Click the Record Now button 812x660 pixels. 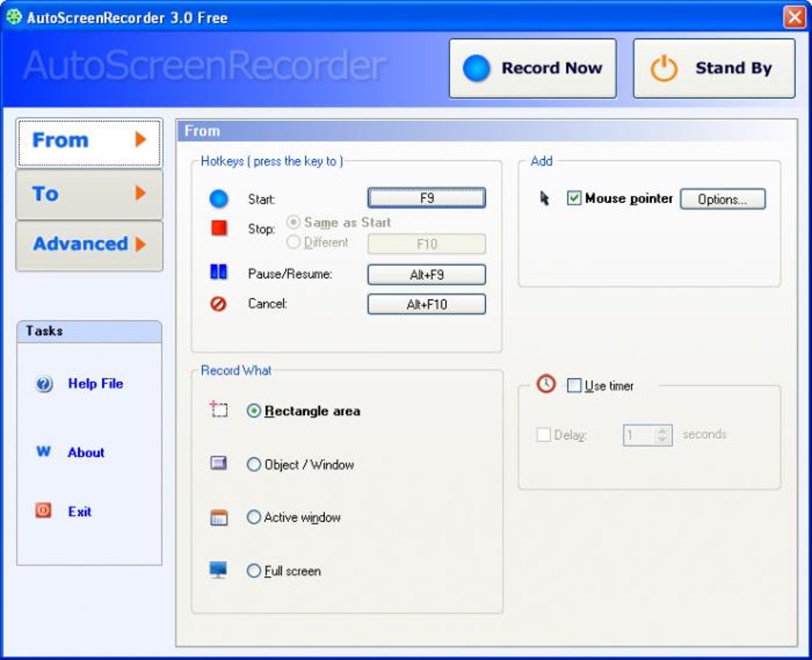[x=533, y=68]
